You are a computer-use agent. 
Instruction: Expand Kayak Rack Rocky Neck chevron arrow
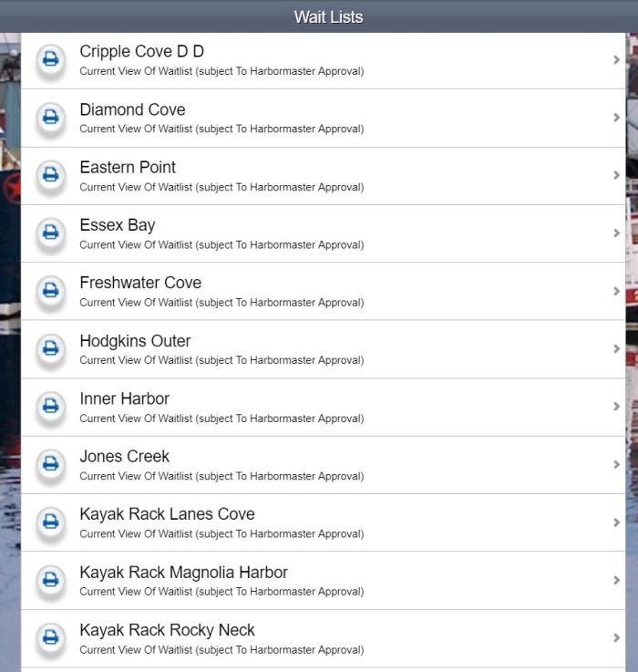tap(617, 638)
